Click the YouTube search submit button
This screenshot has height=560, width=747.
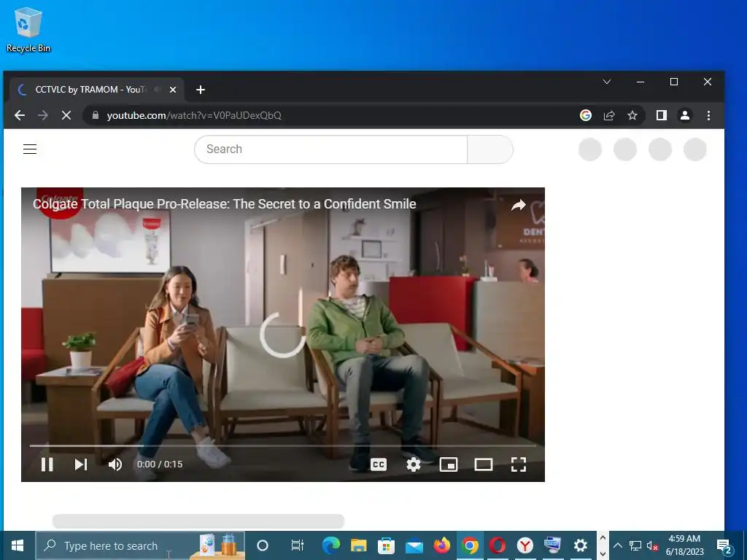pyautogui.click(x=489, y=149)
